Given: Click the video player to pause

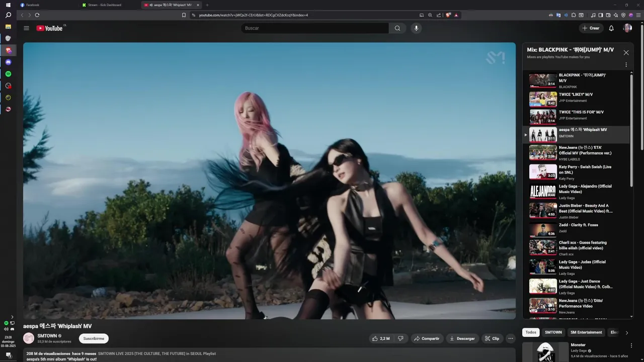Looking at the screenshot, I should 269,180.
